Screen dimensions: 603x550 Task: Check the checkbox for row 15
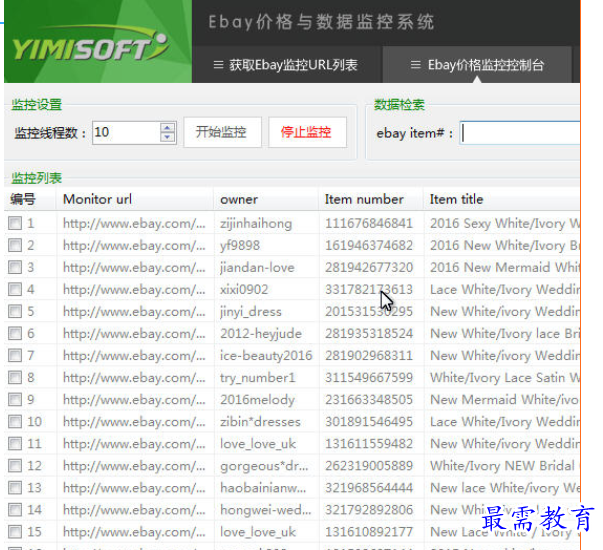[x=15, y=532]
